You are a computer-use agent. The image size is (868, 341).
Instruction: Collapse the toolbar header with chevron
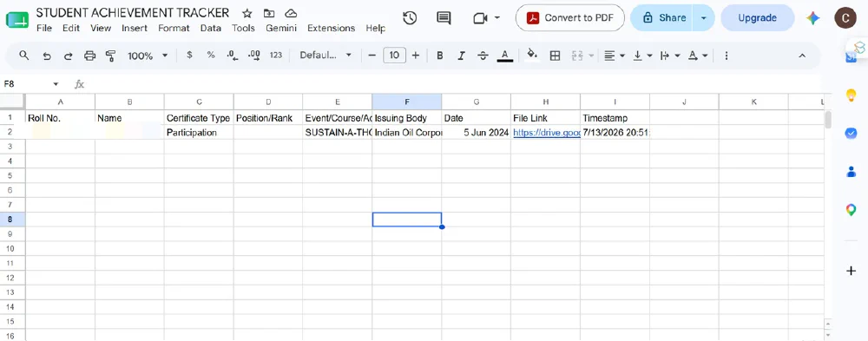[801, 56]
